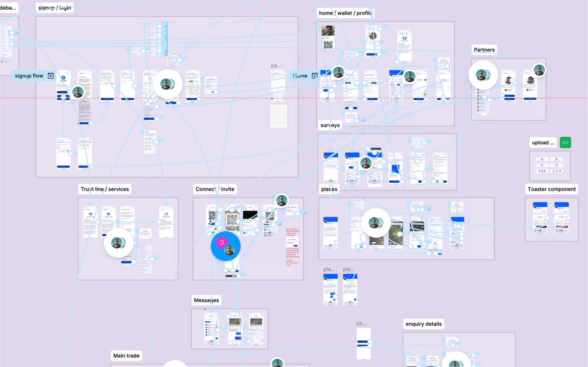Click the large avatar bubble in signup / login frame
This screenshot has width=588, height=367.
pos(167,84)
